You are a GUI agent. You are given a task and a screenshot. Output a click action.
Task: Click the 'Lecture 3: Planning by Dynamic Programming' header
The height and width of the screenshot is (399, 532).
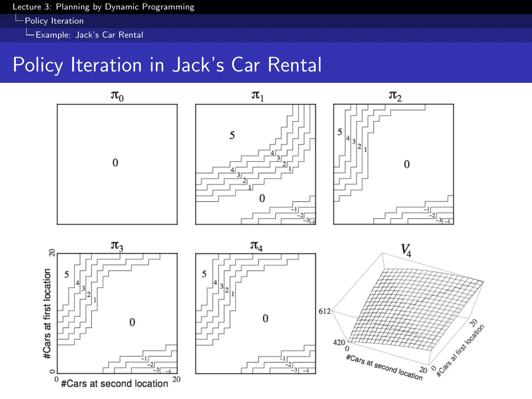(103, 7)
